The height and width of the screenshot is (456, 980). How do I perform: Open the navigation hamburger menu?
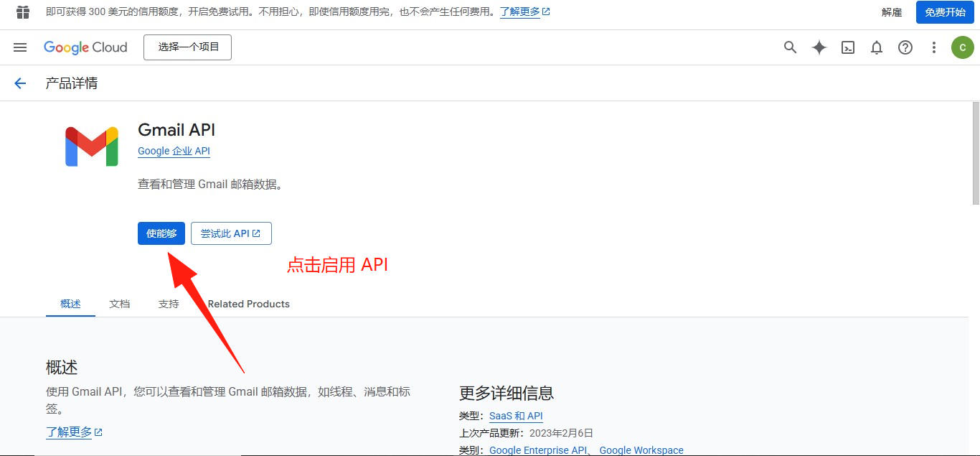(19, 47)
